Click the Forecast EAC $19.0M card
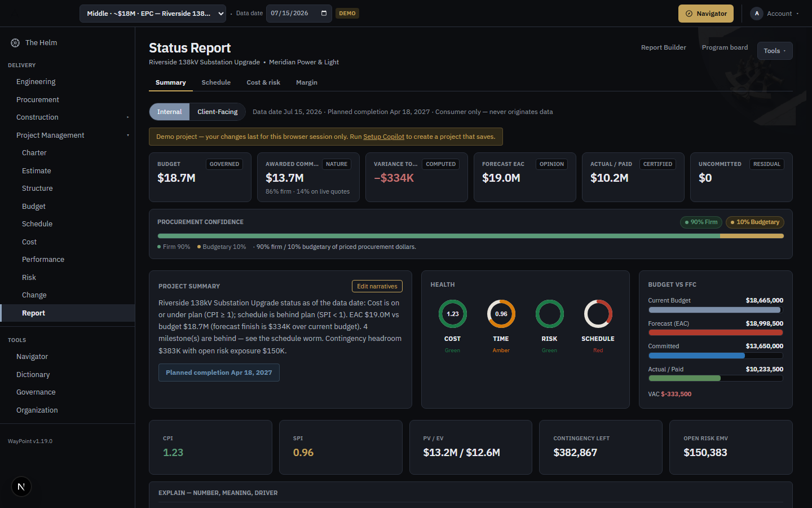812x508 pixels. (525, 177)
